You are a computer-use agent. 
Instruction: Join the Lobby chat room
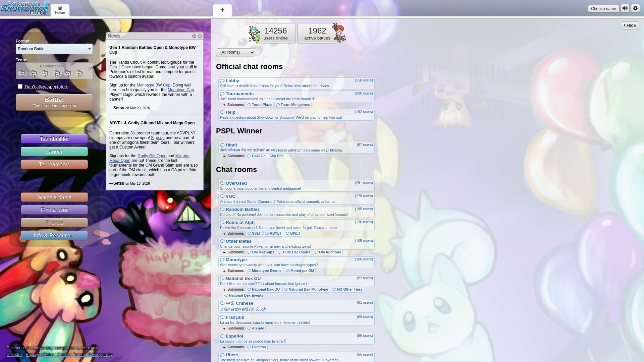[297, 83]
